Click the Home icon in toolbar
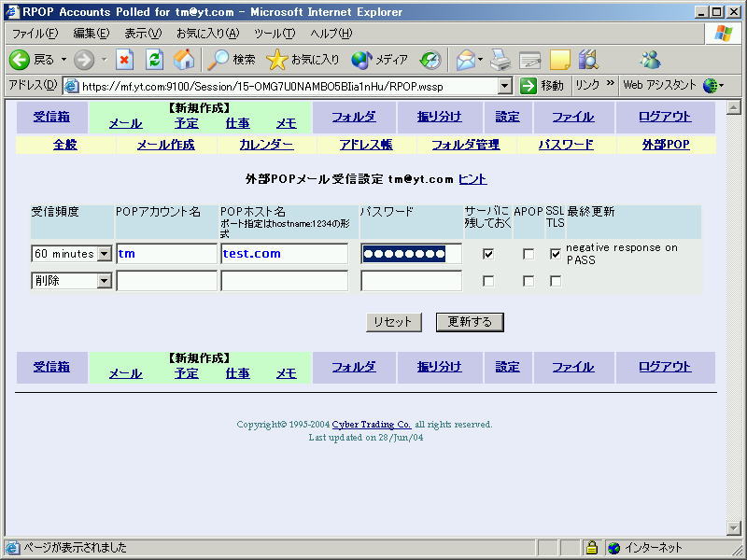The height and width of the screenshot is (560, 747). pos(184,60)
